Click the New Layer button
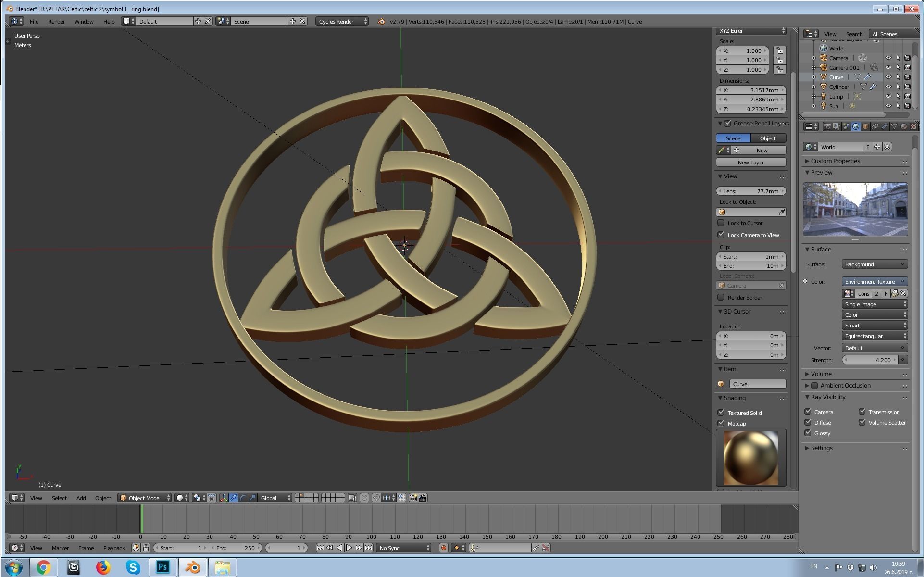 [x=751, y=162]
